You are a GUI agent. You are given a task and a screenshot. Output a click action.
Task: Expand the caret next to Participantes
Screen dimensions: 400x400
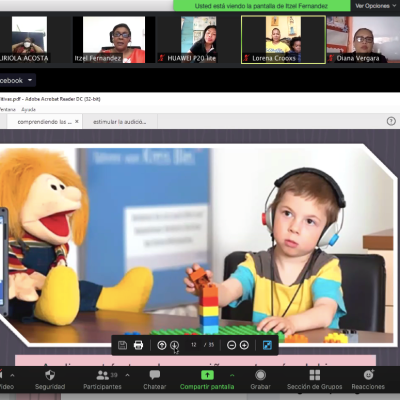(x=127, y=375)
